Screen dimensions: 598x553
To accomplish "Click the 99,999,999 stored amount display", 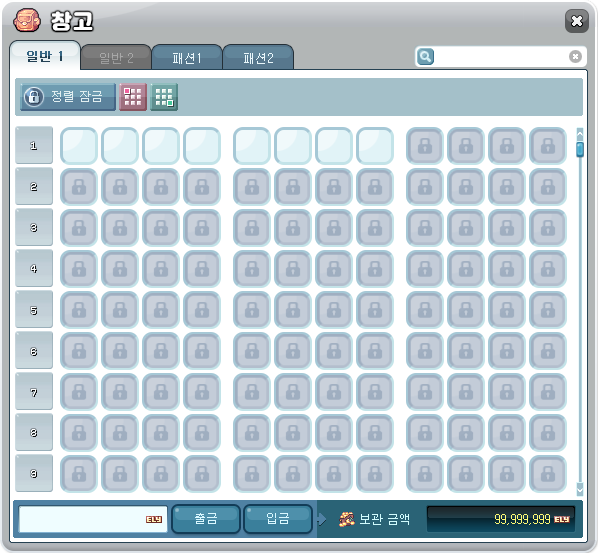I will click(x=501, y=519).
